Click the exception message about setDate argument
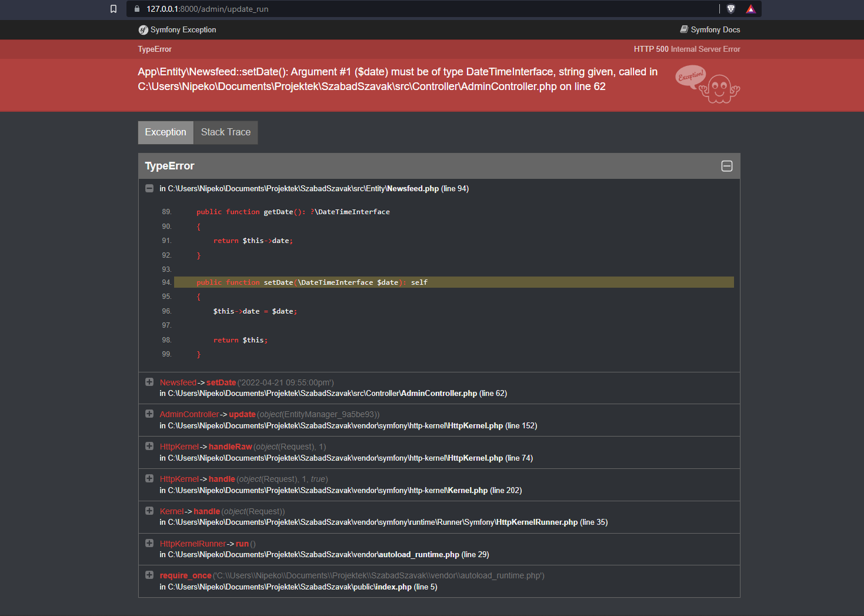The height and width of the screenshot is (616, 864). click(398, 79)
